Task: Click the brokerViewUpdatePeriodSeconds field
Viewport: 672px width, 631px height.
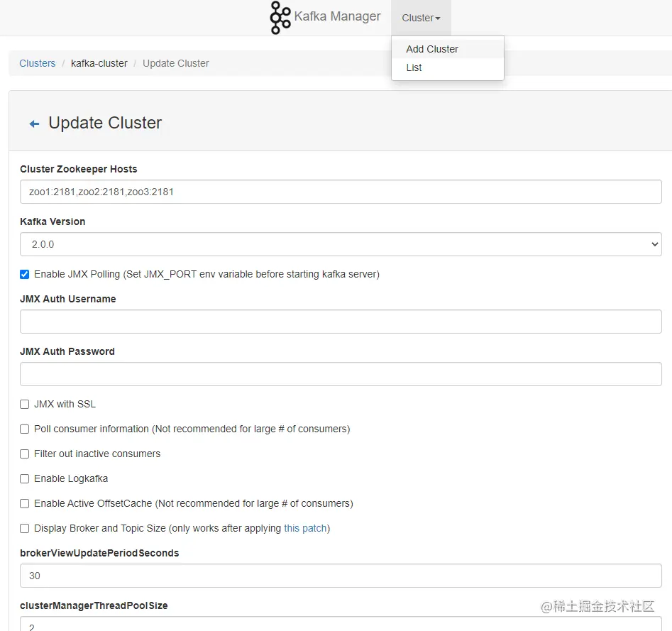Action: point(341,576)
